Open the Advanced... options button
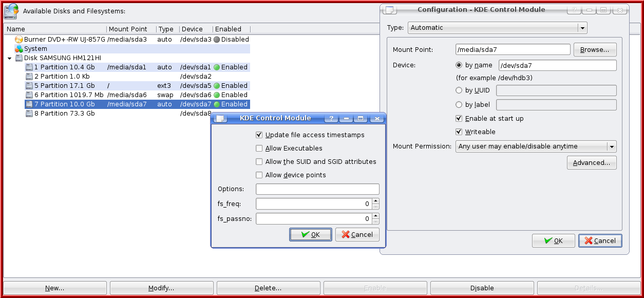The image size is (644, 298). (592, 163)
